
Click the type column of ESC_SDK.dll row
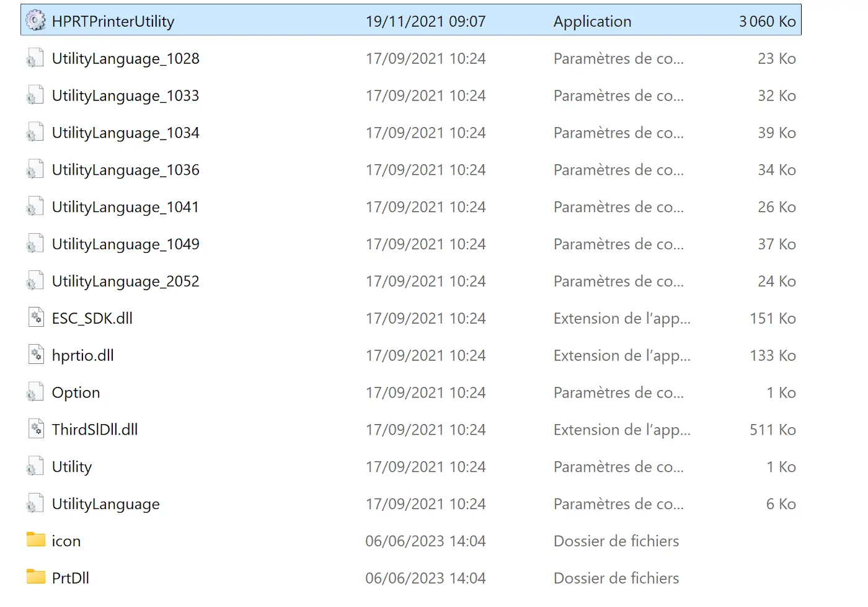coord(622,319)
